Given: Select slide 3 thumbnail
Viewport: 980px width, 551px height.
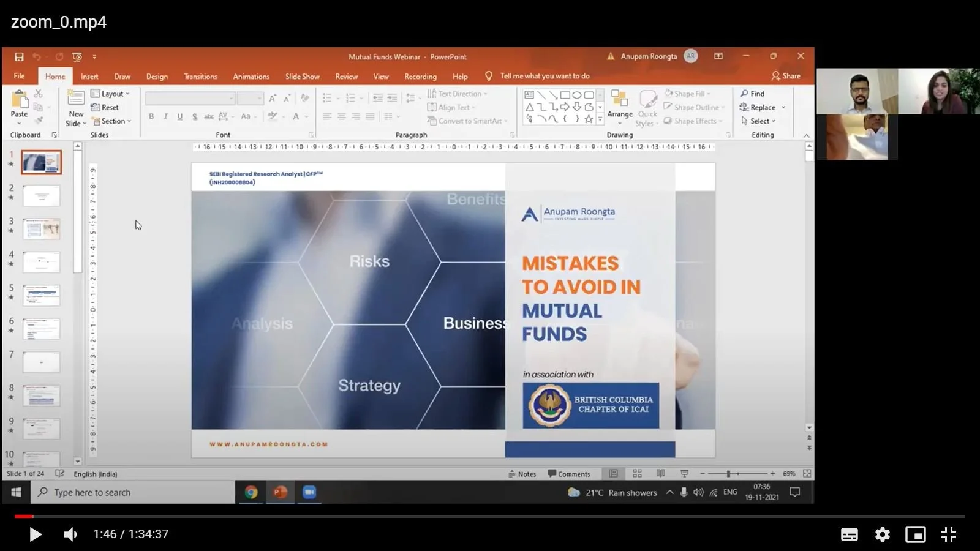Looking at the screenshot, I should [42, 228].
